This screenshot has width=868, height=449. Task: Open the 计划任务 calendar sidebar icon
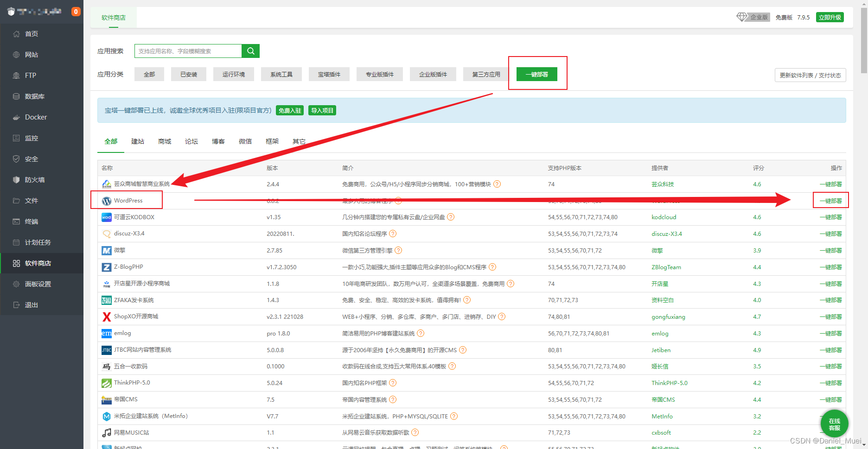point(16,242)
